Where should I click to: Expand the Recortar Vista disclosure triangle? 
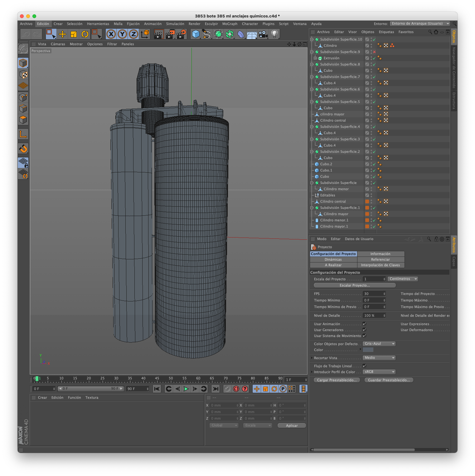point(312,358)
